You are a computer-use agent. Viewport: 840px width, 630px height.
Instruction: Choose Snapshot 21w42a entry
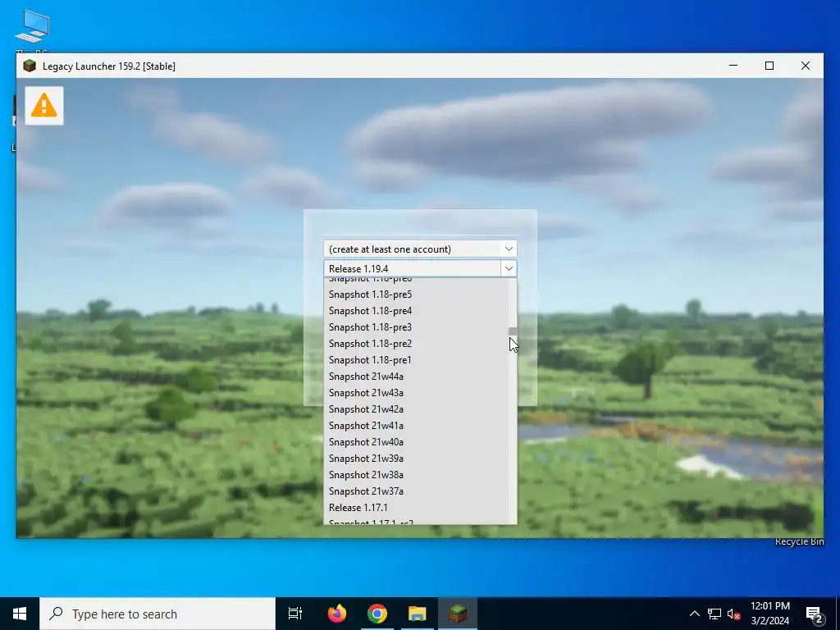pyautogui.click(x=416, y=409)
